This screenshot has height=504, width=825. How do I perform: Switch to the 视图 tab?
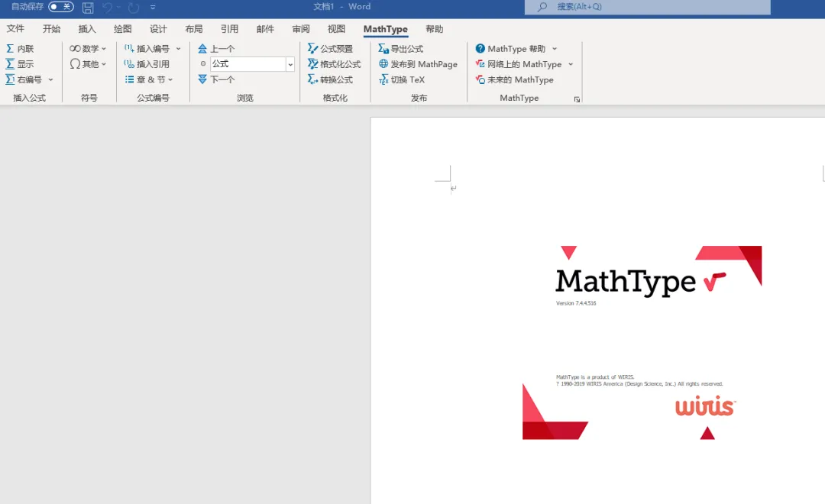point(336,29)
